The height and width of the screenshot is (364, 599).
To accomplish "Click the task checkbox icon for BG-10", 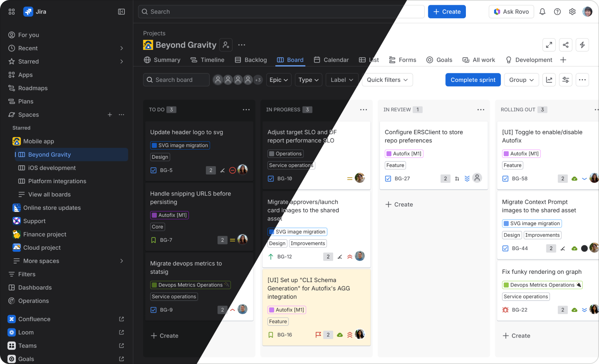I will [x=271, y=179].
